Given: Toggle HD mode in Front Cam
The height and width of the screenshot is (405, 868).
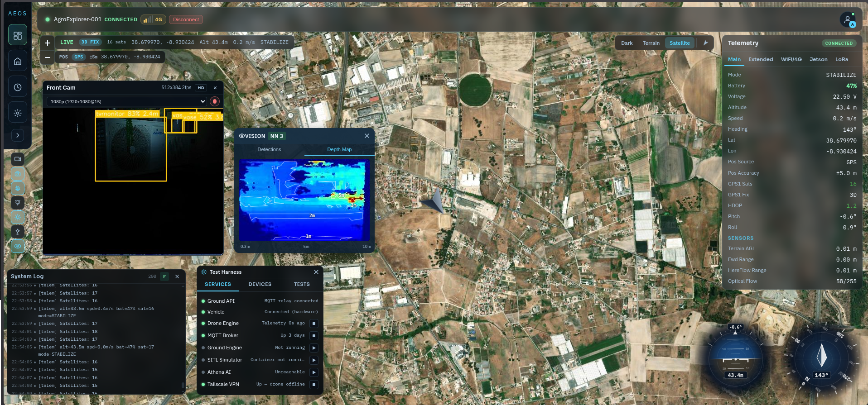Looking at the screenshot, I should coord(201,88).
